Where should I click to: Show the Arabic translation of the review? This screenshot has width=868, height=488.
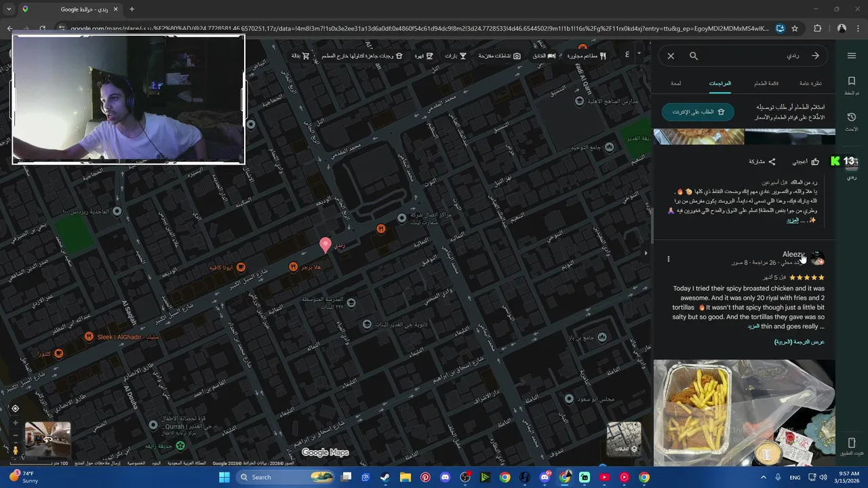(x=800, y=342)
